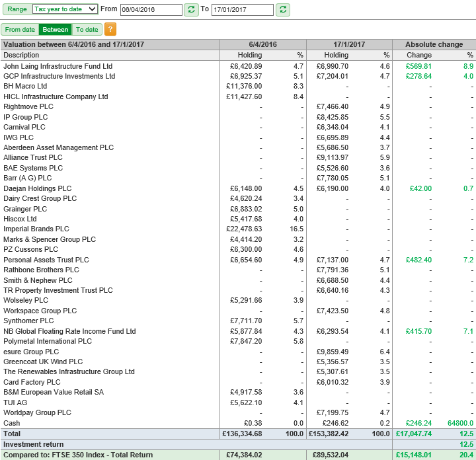Select the Cash row label

click(x=11, y=423)
